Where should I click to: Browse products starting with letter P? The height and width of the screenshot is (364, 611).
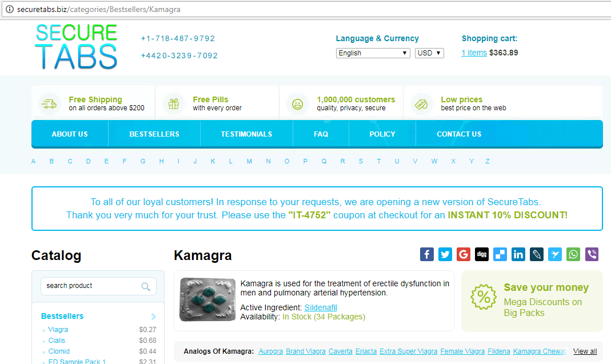[305, 161]
